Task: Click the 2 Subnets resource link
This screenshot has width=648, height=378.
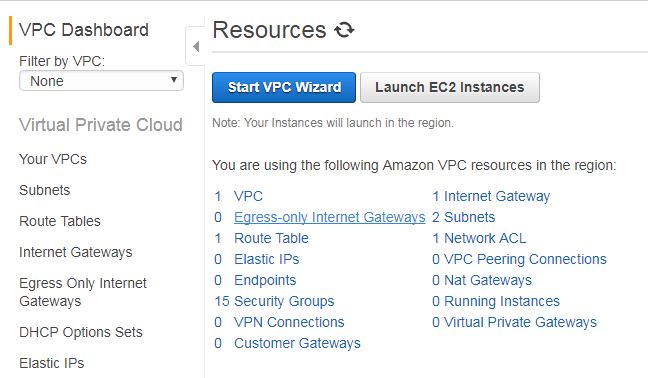Action: coord(463,217)
